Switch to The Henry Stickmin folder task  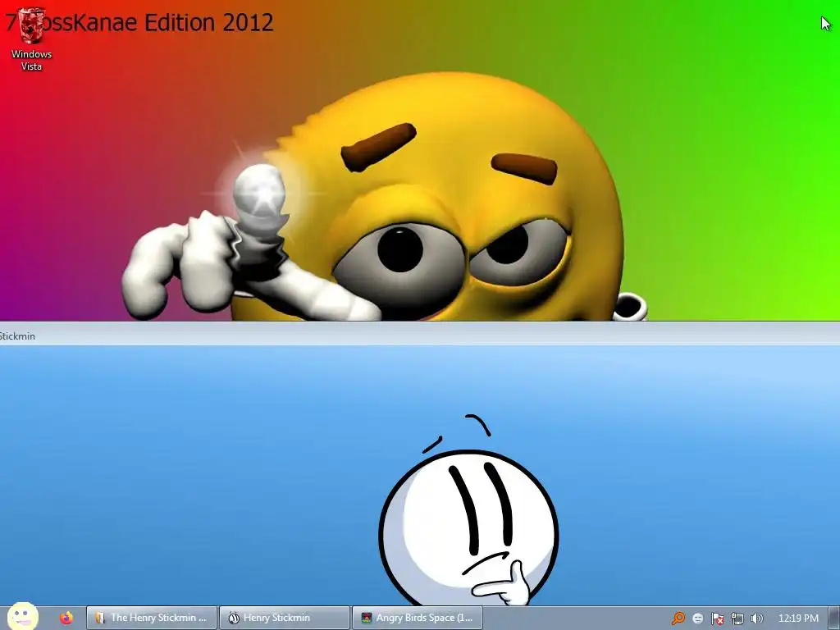[152, 618]
